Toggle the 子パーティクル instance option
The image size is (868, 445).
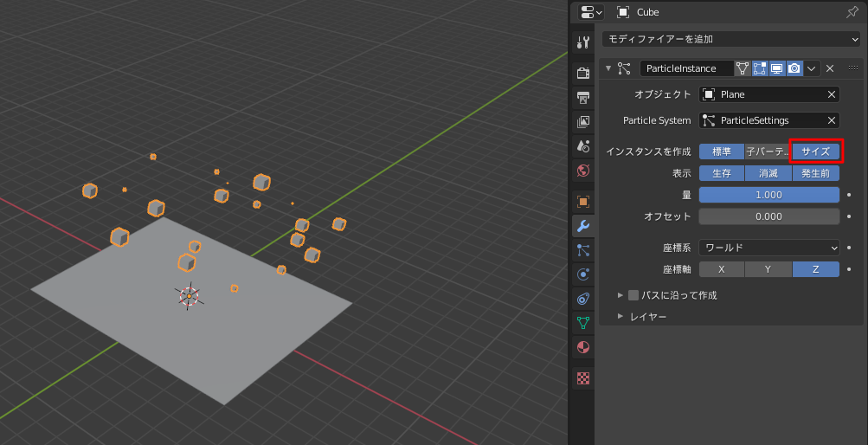pos(768,152)
